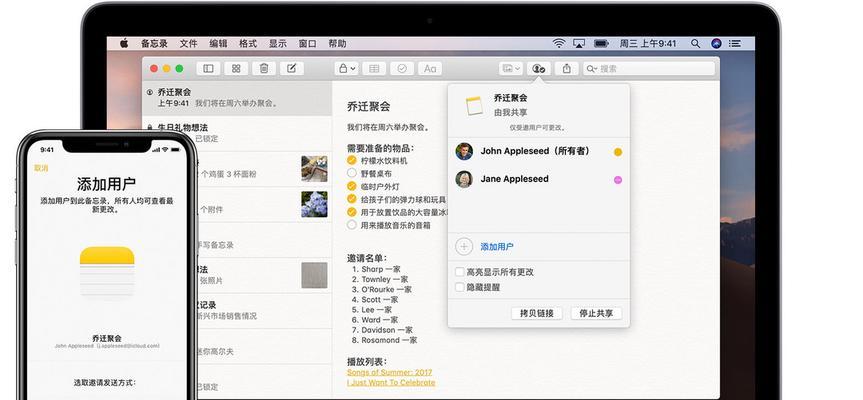This screenshot has height=400, width=863.
Task: Click John Appleseed's avatar photo
Action: pyautogui.click(x=464, y=151)
